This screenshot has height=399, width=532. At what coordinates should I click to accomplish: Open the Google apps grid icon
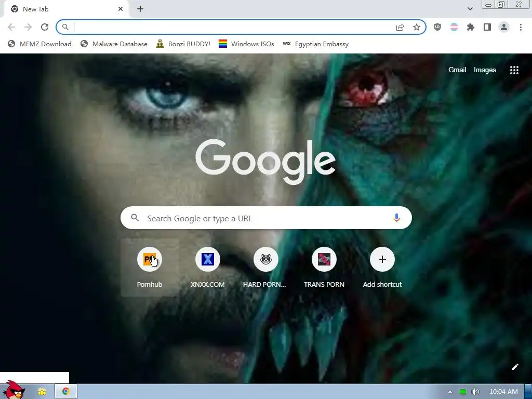point(514,70)
